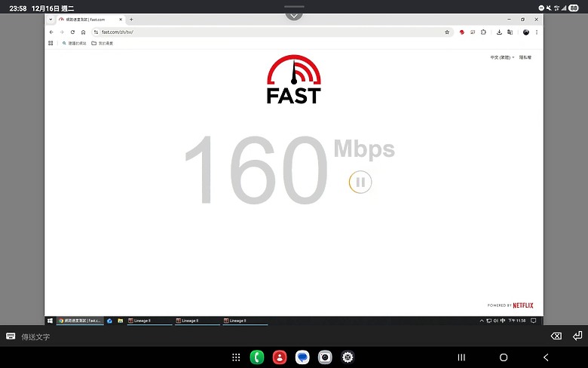Expand the top pull-down handle chevron
This screenshot has width=588, height=368.
coord(294,16)
